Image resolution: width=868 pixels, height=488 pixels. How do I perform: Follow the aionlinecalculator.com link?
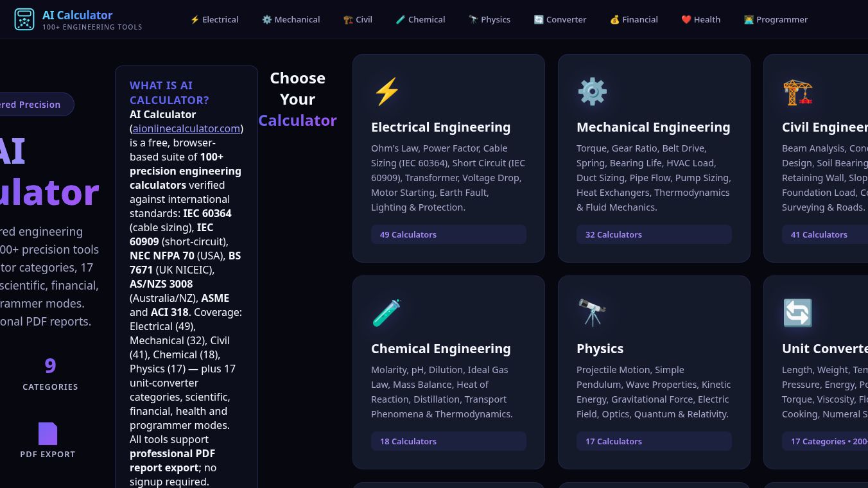tap(187, 128)
